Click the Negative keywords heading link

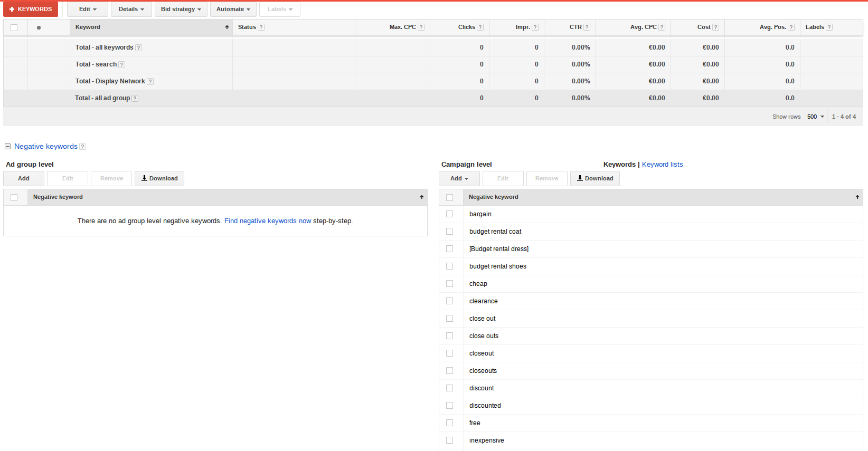[46, 147]
